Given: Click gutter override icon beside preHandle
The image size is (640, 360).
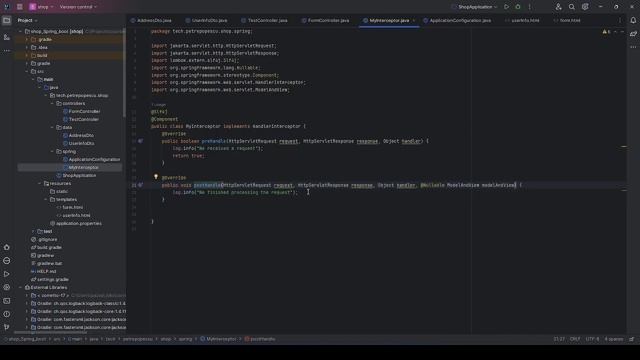Looking at the screenshot, I should pos(140,141).
